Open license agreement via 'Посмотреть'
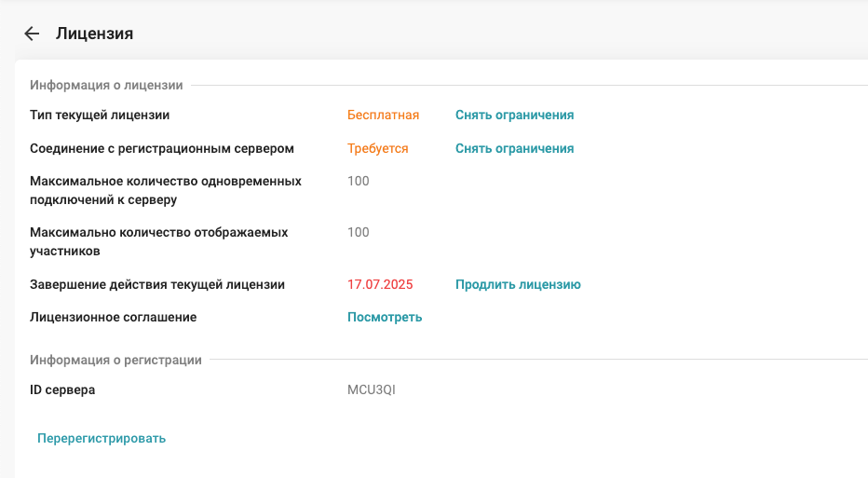Screen dimensions: 868x478 point(385,318)
